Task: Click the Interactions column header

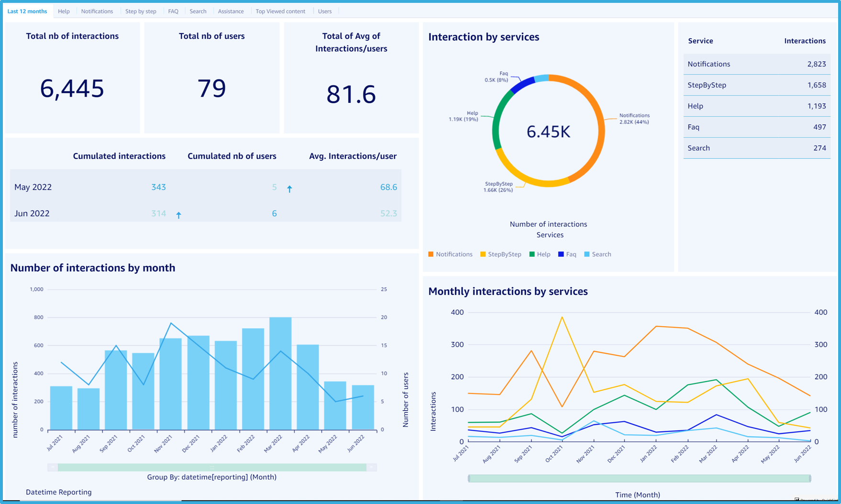Action: (x=805, y=41)
